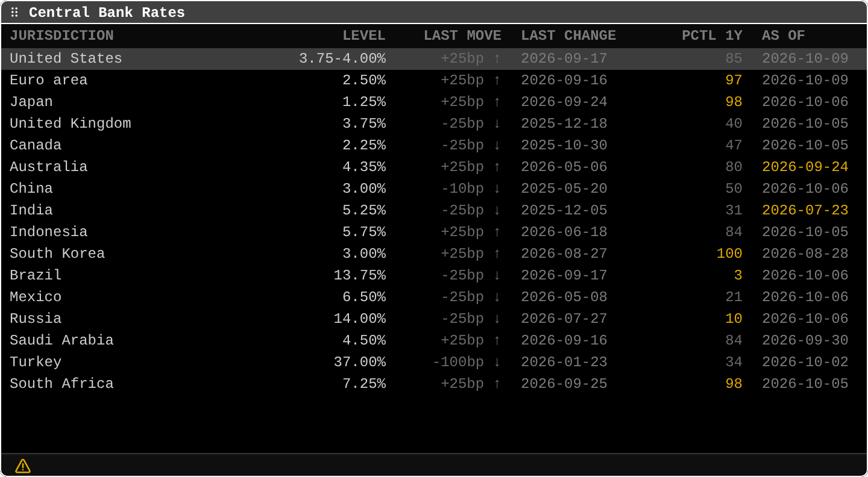Click Russia's 14.00% level value
868x477 pixels.
coord(360,319)
